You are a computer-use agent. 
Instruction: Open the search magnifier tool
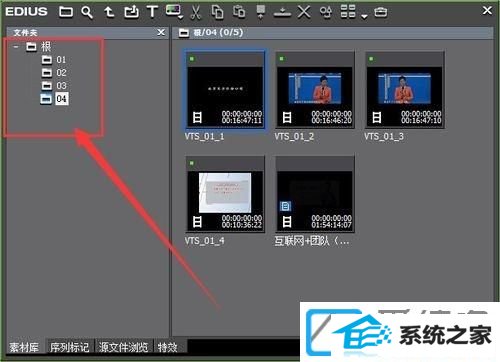pos(87,12)
